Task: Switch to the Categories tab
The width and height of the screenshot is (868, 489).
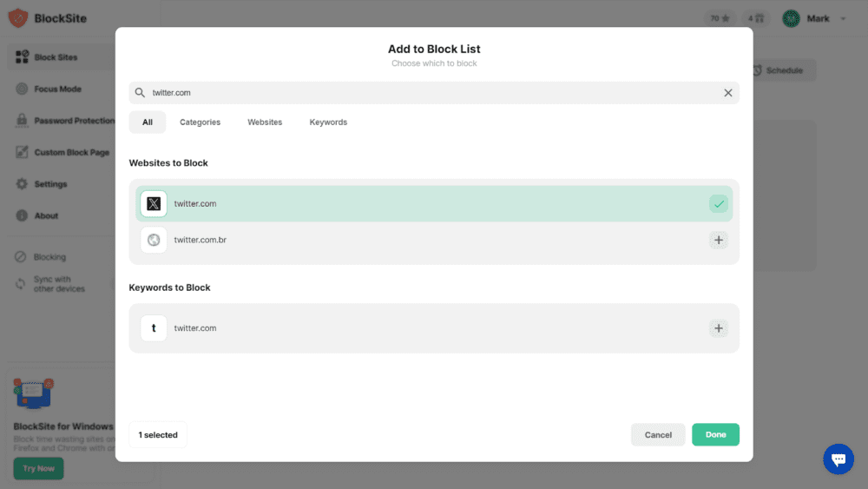Action: [200, 122]
